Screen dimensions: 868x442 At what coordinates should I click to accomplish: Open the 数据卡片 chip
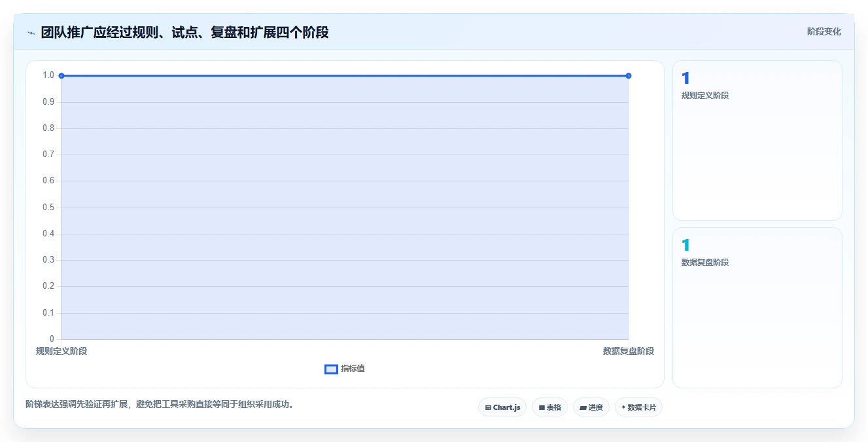coord(638,407)
